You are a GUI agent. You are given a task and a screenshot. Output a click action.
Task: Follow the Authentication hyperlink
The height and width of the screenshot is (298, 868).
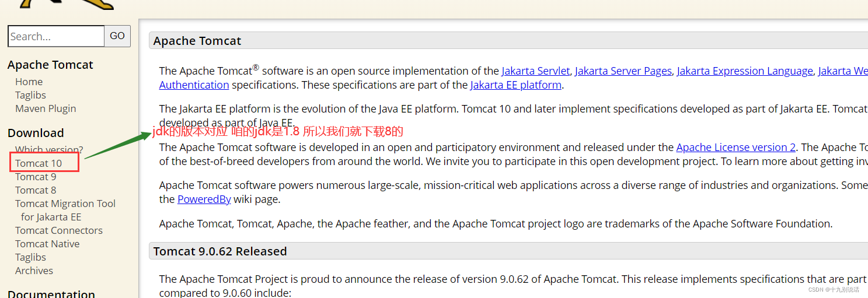coord(194,85)
